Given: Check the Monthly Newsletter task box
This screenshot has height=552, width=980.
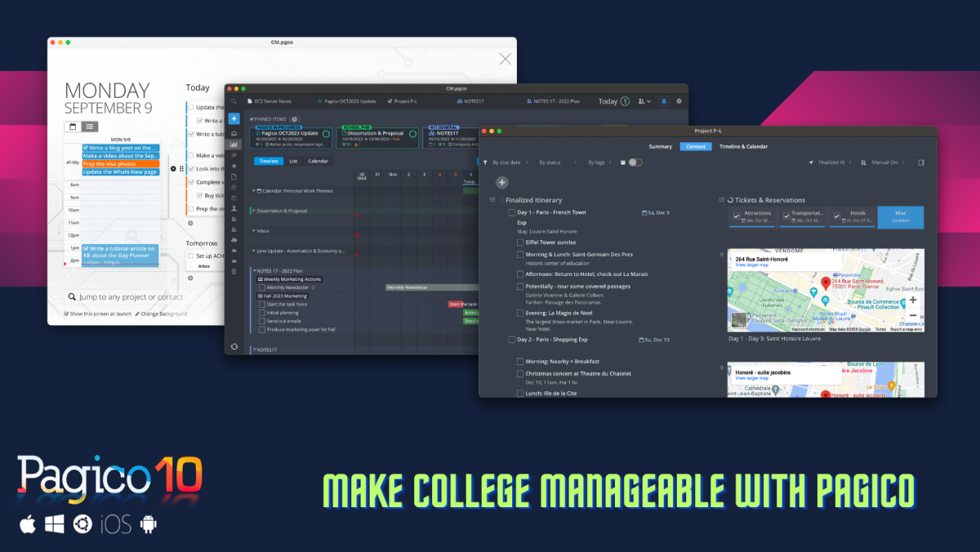Looking at the screenshot, I should [x=262, y=287].
